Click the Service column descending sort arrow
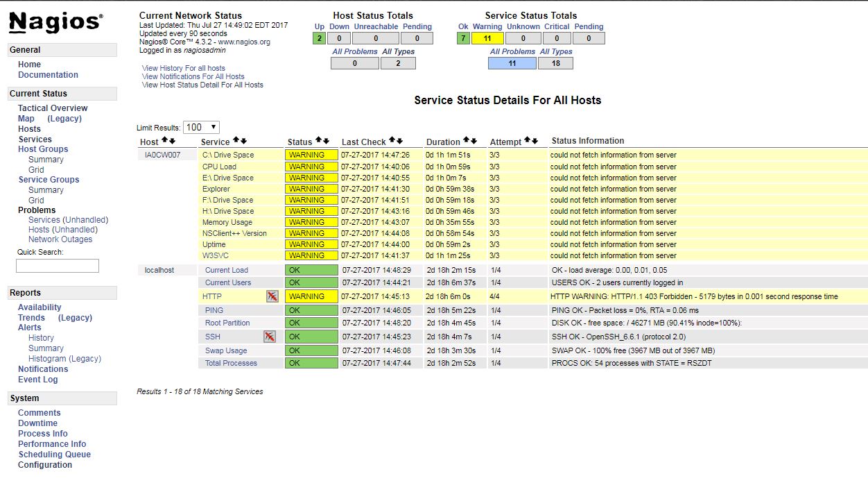 click(x=243, y=141)
